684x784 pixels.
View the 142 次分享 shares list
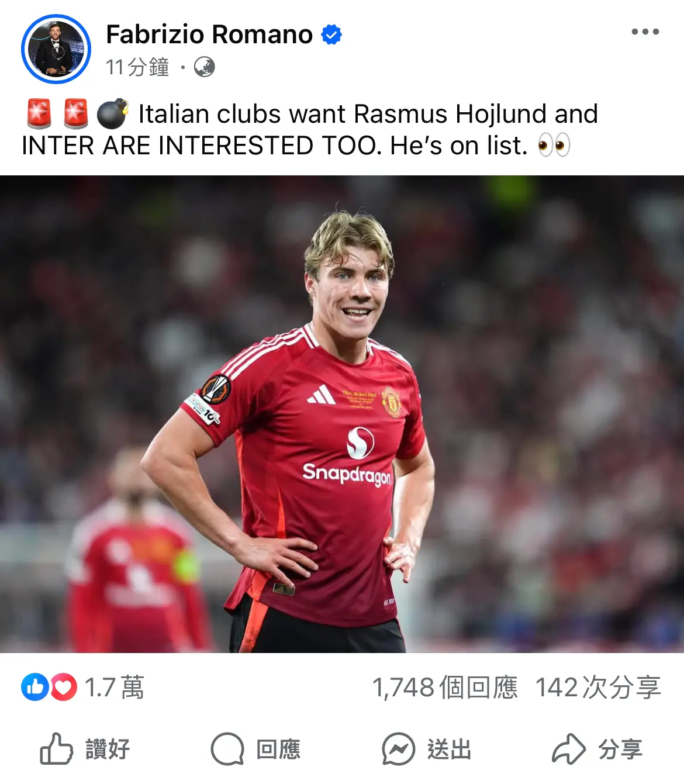[598, 688]
